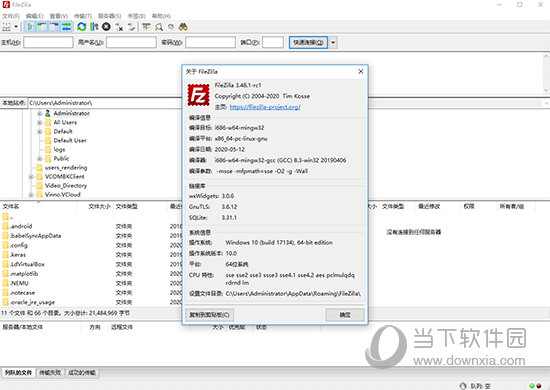Focus the Host input field
550x390 pixels.
48,42
